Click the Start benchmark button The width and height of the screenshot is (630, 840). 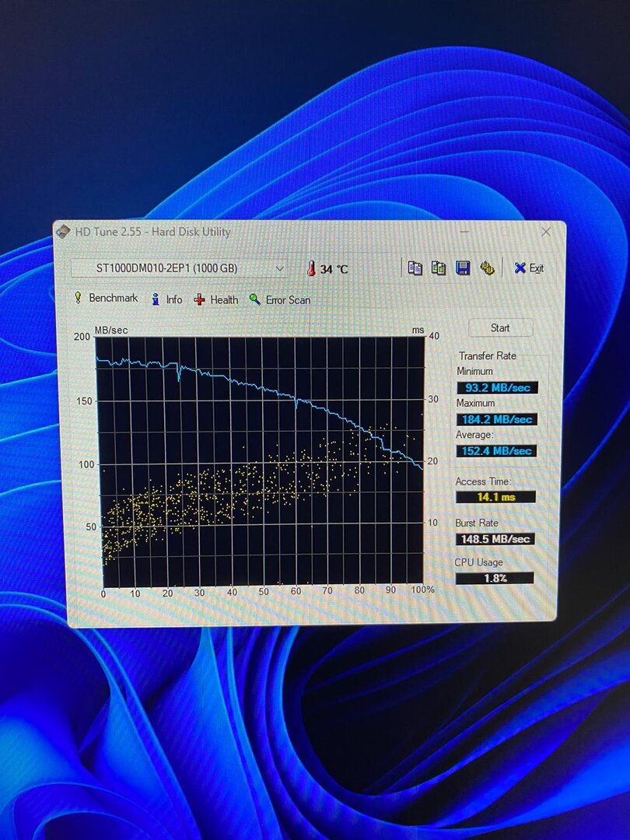(x=500, y=328)
